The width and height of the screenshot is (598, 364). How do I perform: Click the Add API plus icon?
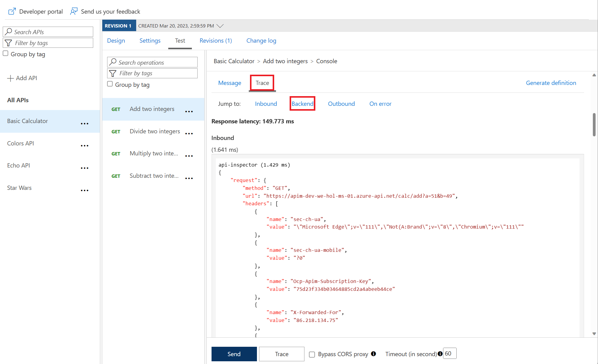point(10,78)
